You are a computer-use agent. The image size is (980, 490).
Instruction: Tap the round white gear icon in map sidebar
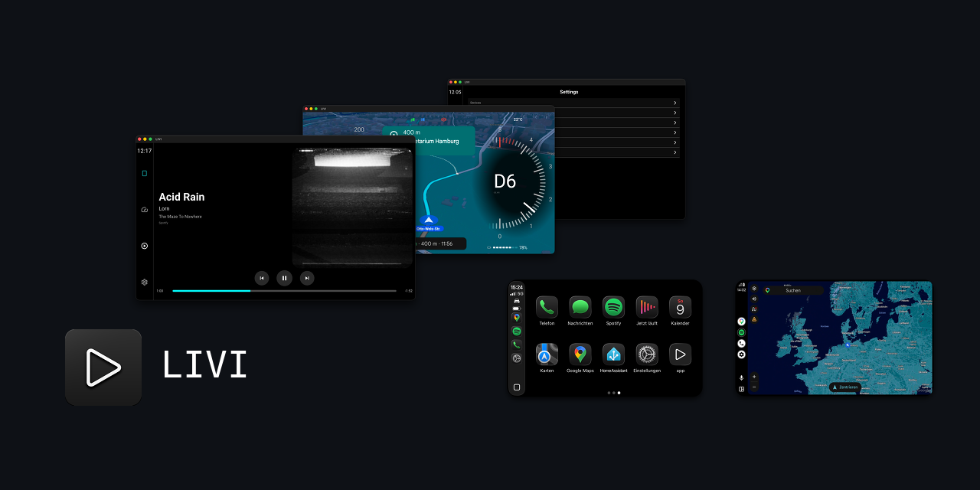pos(741,354)
